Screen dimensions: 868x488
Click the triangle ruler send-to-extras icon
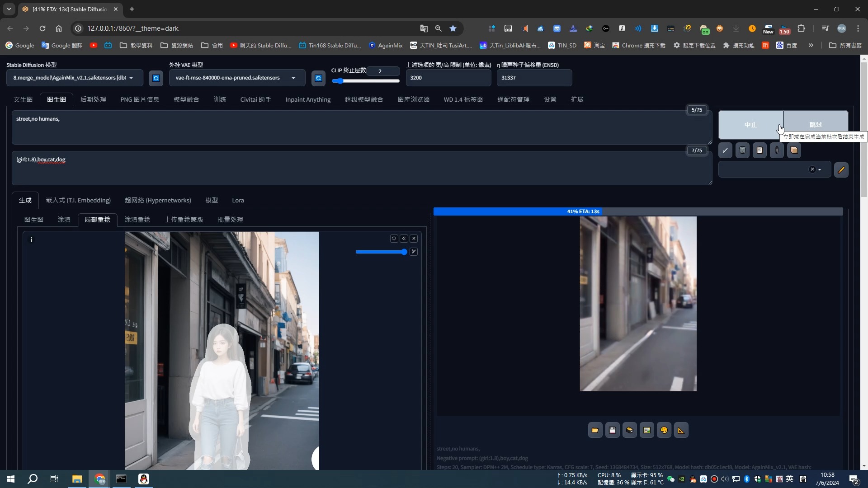pos(681,430)
